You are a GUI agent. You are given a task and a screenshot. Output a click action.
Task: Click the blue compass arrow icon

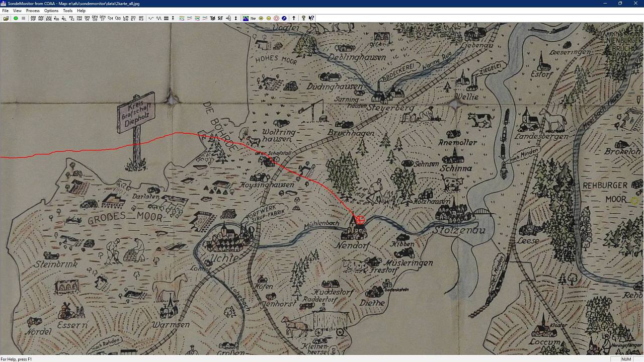(x=284, y=18)
